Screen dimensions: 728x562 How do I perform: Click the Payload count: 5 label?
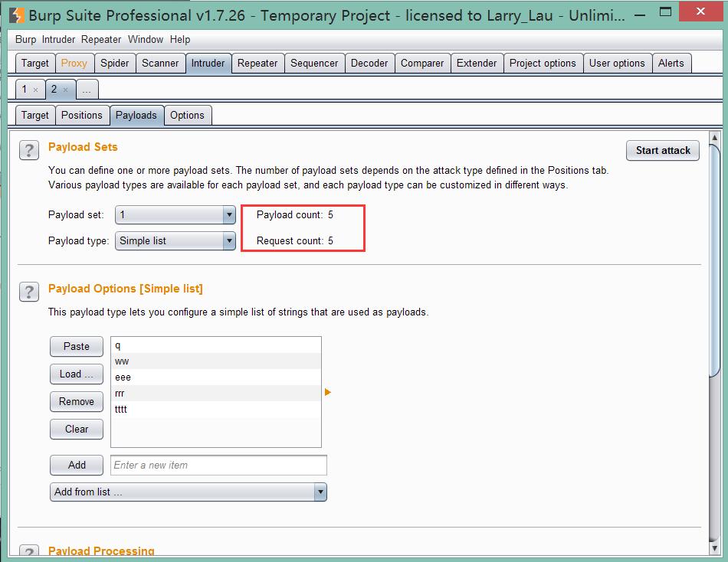(295, 215)
